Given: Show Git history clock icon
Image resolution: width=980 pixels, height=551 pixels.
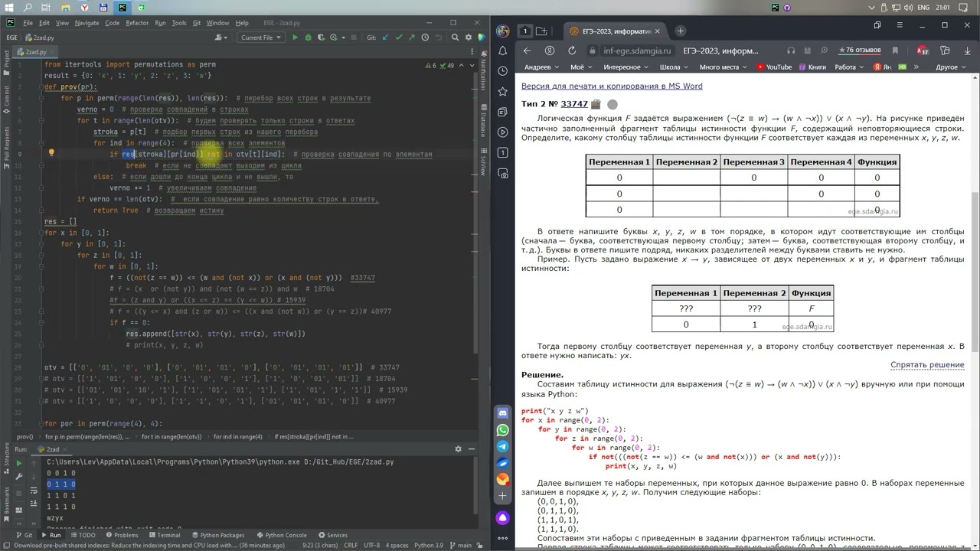Looking at the screenshot, I should [425, 37].
